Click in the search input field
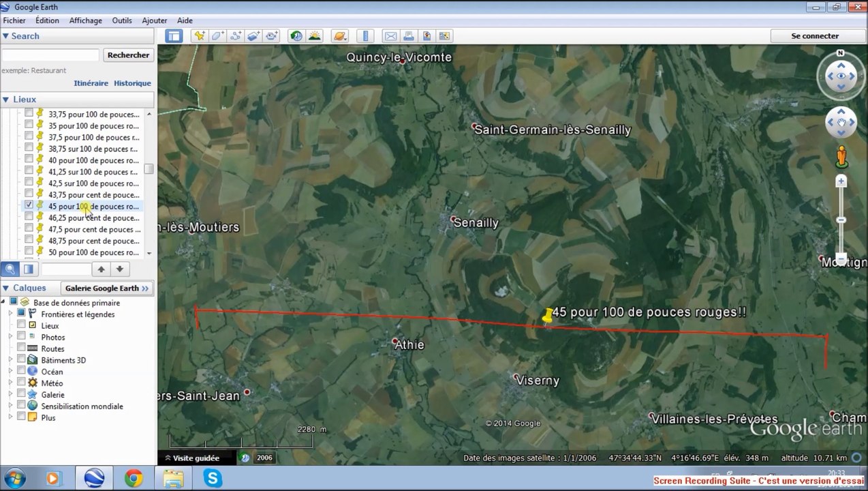This screenshot has width=868, height=491. click(50, 55)
